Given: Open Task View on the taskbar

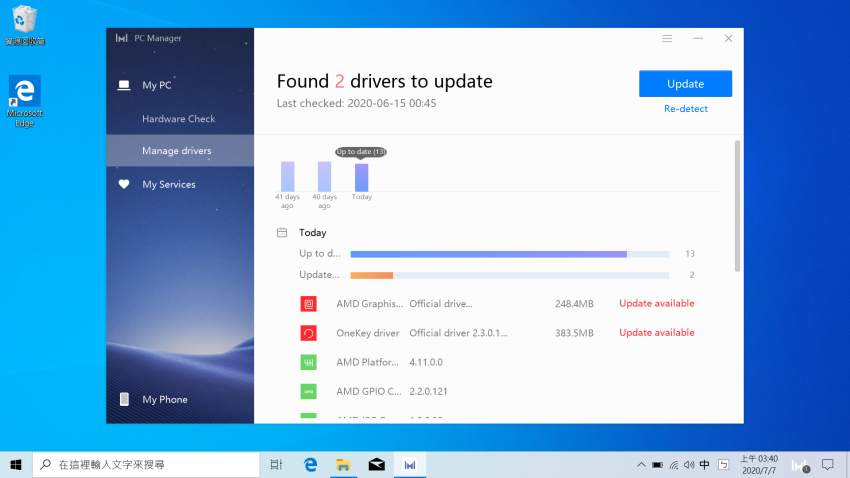Looking at the screenshot, I should pos(276,464).
